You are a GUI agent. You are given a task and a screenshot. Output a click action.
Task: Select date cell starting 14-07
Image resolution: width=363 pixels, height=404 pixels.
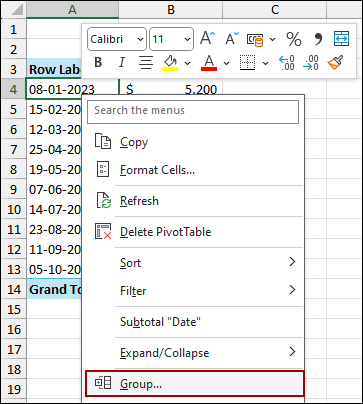[54, 209]
